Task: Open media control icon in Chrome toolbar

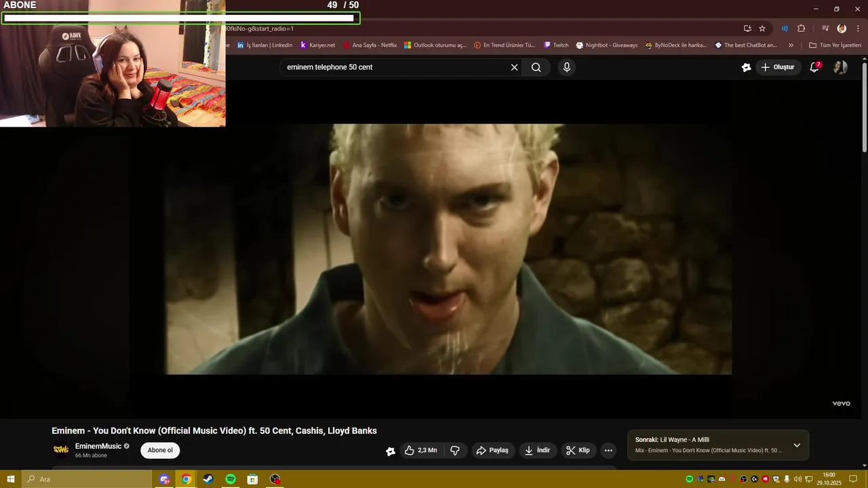Action: pyautogui.click(x=825, y=28)
